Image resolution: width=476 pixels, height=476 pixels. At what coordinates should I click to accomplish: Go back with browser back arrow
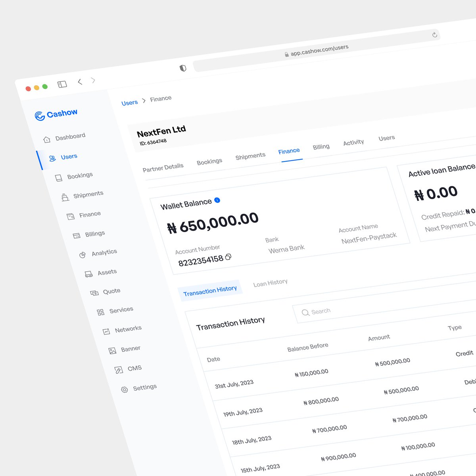80,82
